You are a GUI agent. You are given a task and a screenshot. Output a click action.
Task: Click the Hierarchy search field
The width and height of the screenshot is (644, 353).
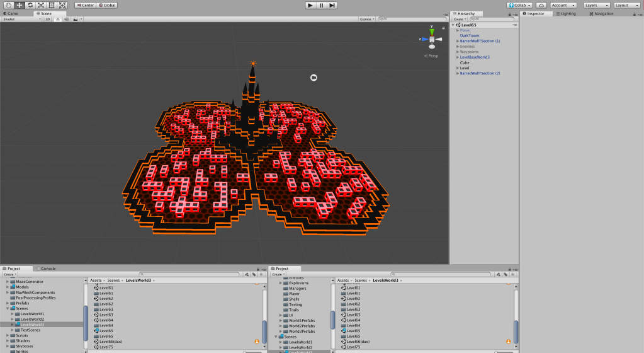[x=491, y=19]
